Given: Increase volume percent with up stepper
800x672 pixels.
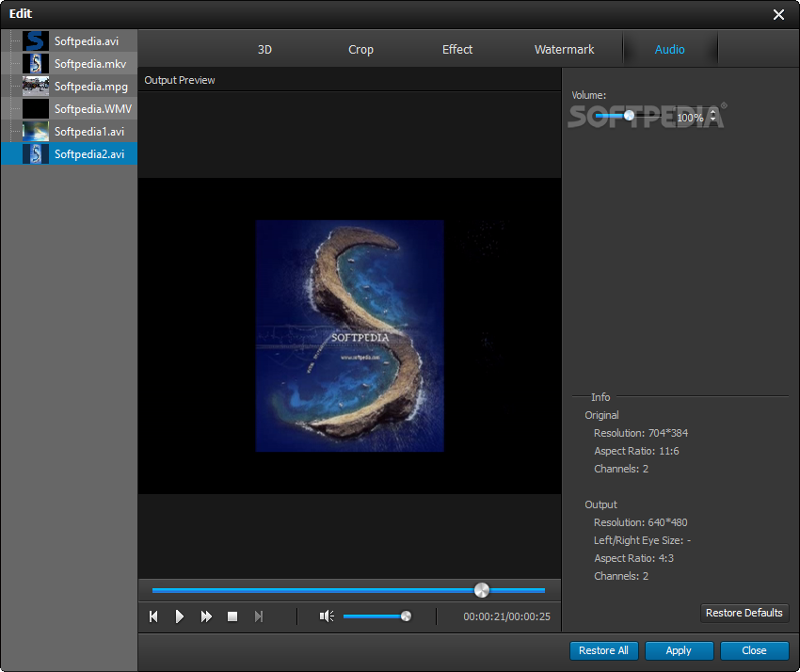Looking at the screenshot, I should click(x=712, y=113).
